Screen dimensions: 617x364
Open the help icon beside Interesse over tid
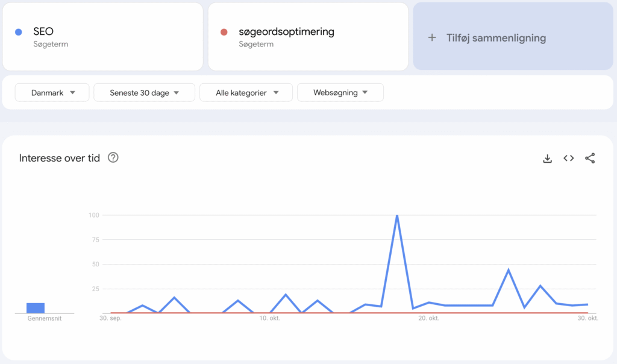point(113,157)
